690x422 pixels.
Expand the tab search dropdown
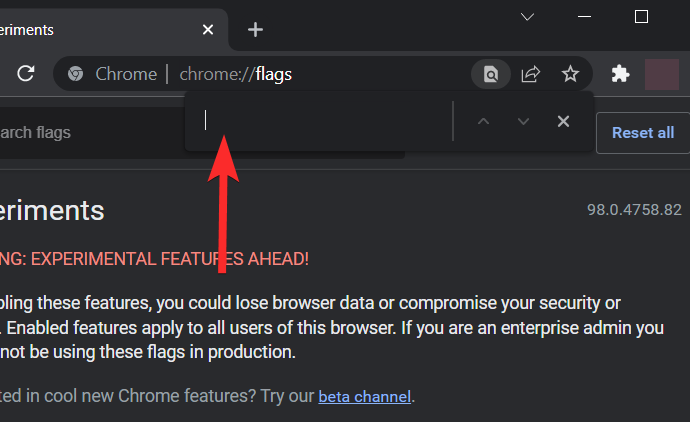click(x=528, y=17)
